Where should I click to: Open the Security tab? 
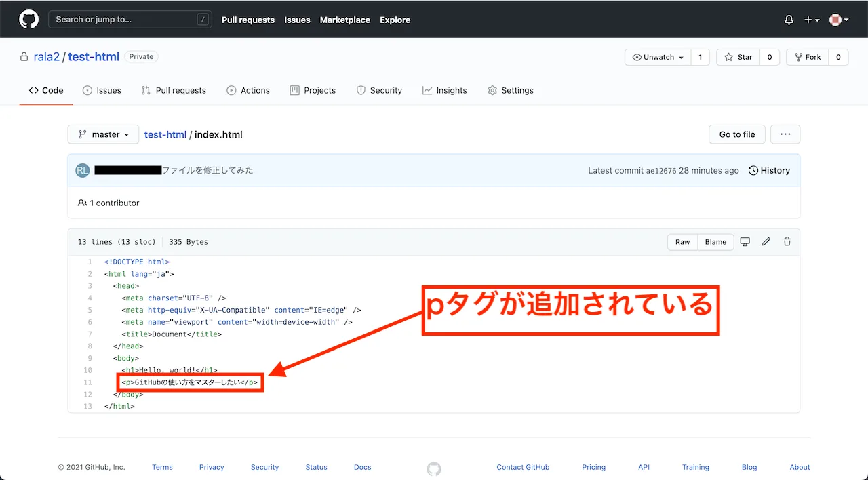(x=379, y=90)
